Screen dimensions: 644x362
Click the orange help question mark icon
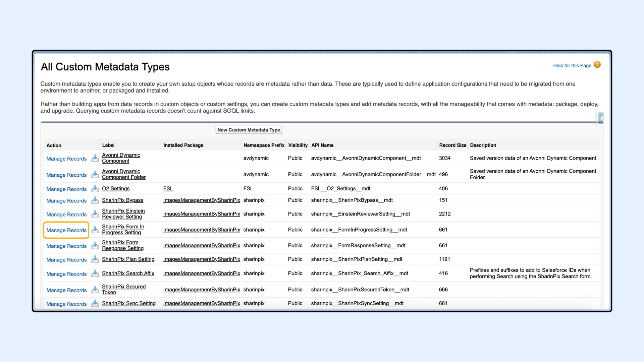coord(597,65)
